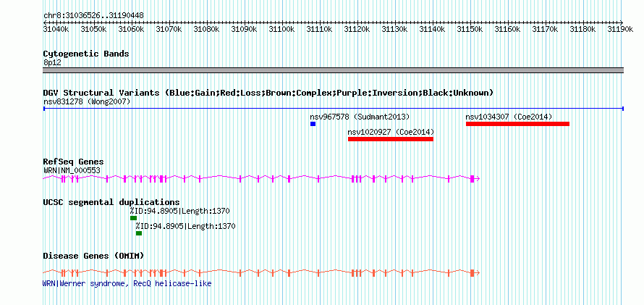
Task: Click the 31150k ruler tick label
Action: (470, 29)
